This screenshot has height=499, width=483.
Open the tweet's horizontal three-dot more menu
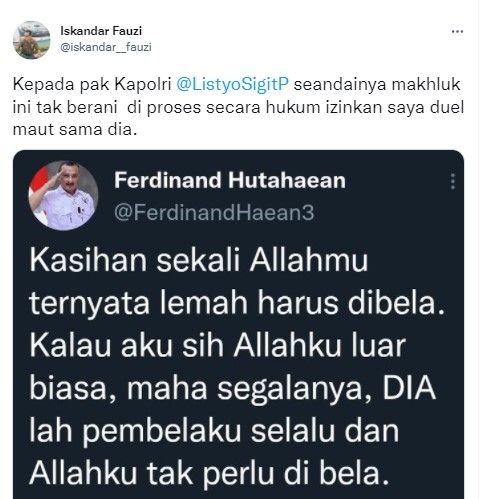[x=457, y=32]
